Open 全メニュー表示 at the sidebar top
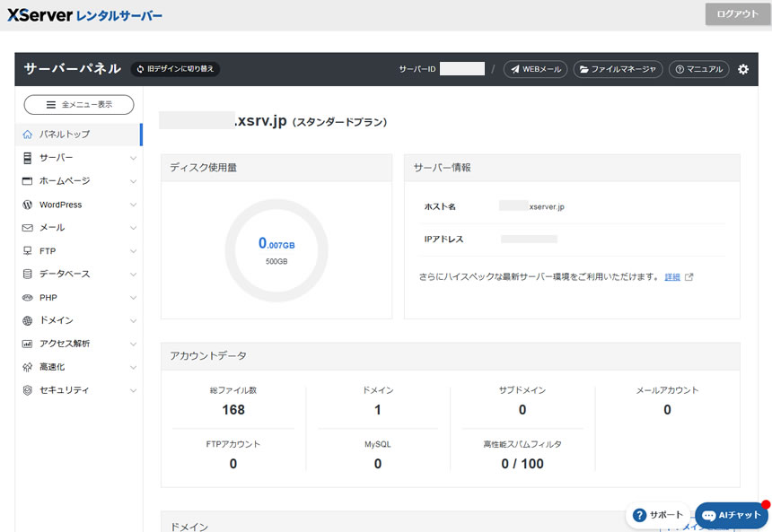The height and width of the screenshot is (532, 772). [x=79, y=104]
